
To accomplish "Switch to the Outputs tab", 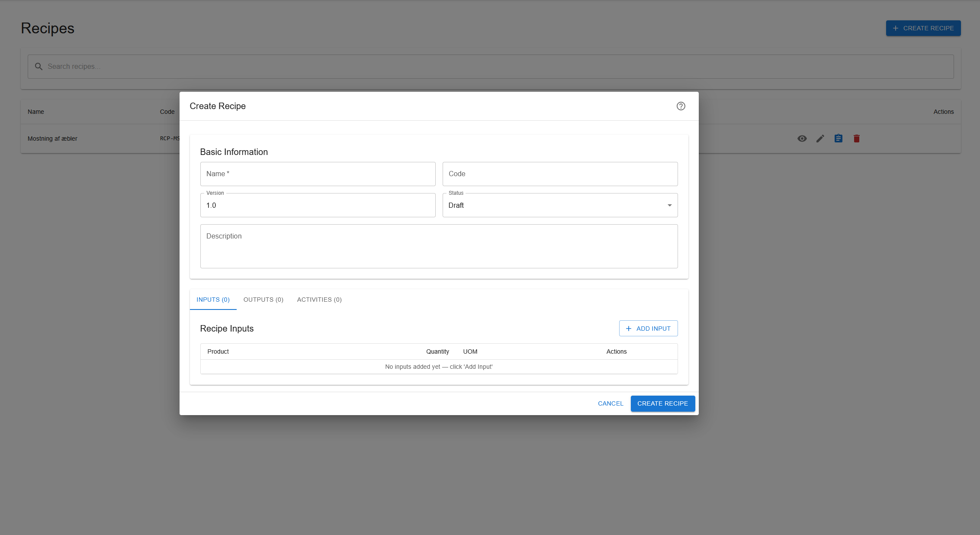I will coord(263,299).
